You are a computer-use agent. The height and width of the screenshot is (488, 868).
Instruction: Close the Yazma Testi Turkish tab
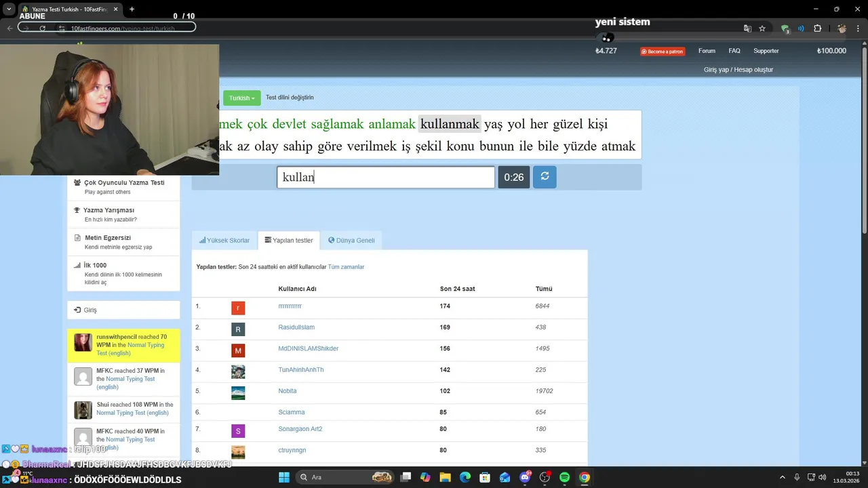point(115,9)
